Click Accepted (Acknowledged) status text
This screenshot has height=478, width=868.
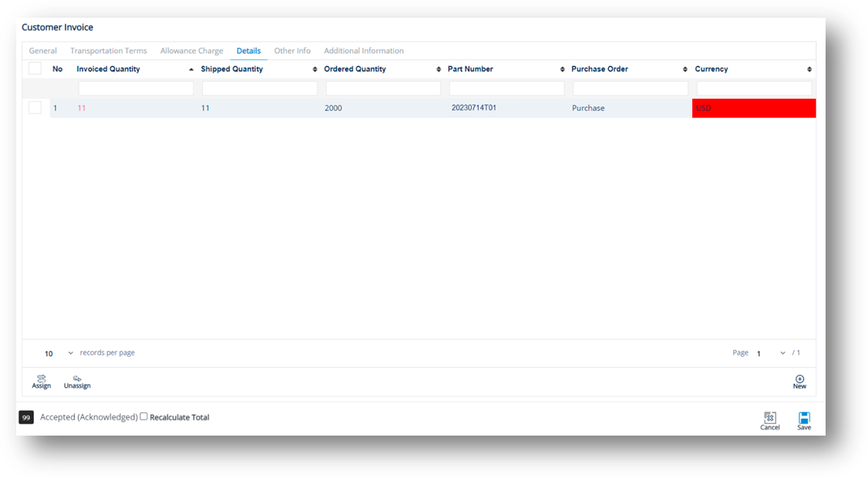89,417
